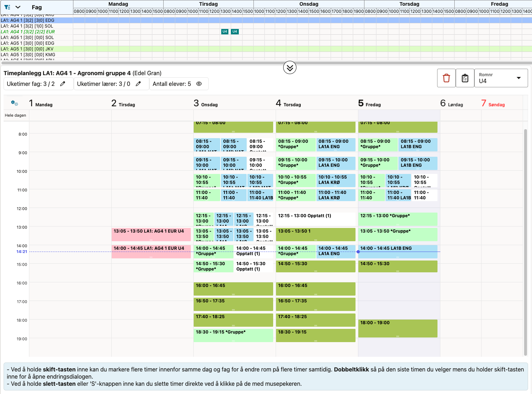Viewport: 532px width, 394px height.
Task: Select Onsdag 16:00 - 16:45 block
Action: (x=233, y=289)
